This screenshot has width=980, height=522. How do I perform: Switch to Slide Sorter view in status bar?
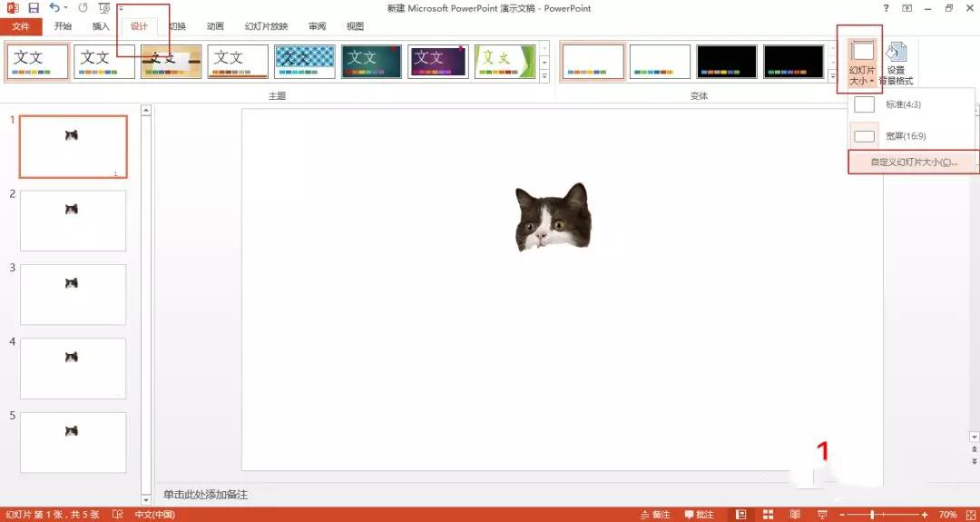(769, 515)
